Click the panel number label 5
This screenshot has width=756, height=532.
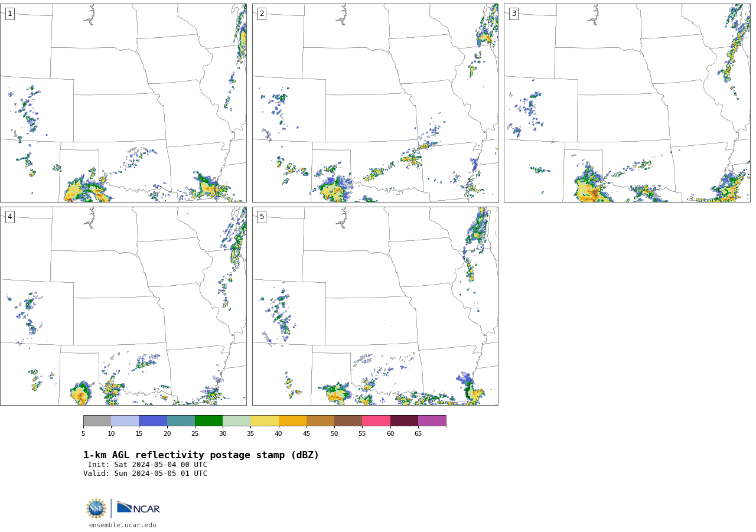click(x=262, y=217)
